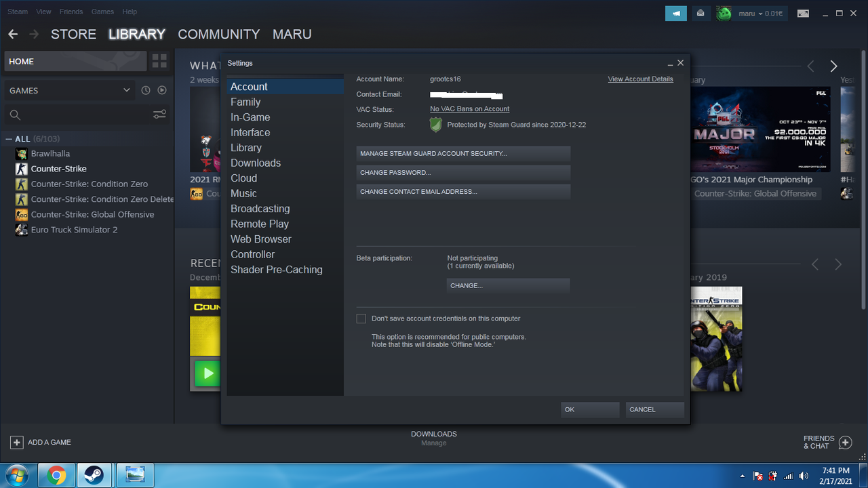Open the maru wallet dropdown
The width and height of the screenshot is (868, 488).
coord(755,12)
